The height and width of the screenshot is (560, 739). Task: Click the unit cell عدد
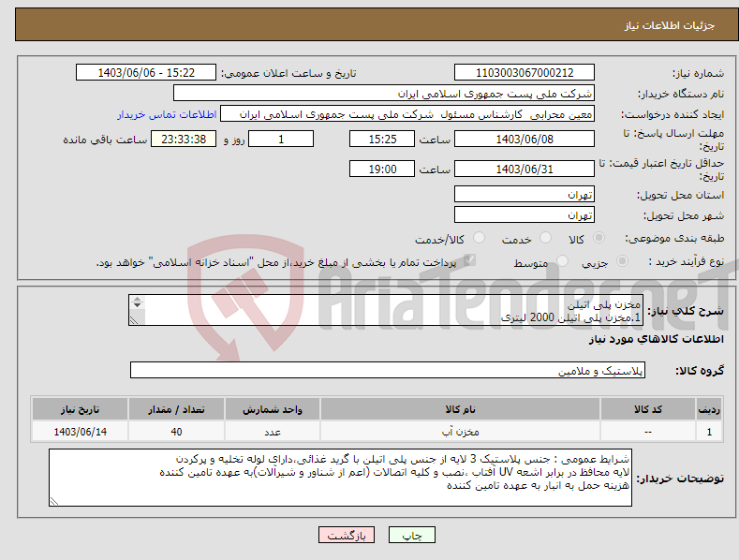(x=273, y=432)
